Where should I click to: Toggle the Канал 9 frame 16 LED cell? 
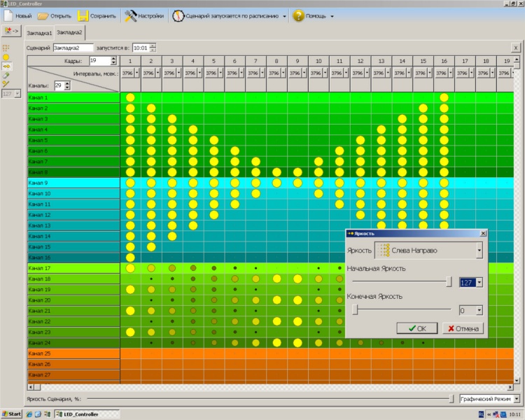tap(444, 183)
